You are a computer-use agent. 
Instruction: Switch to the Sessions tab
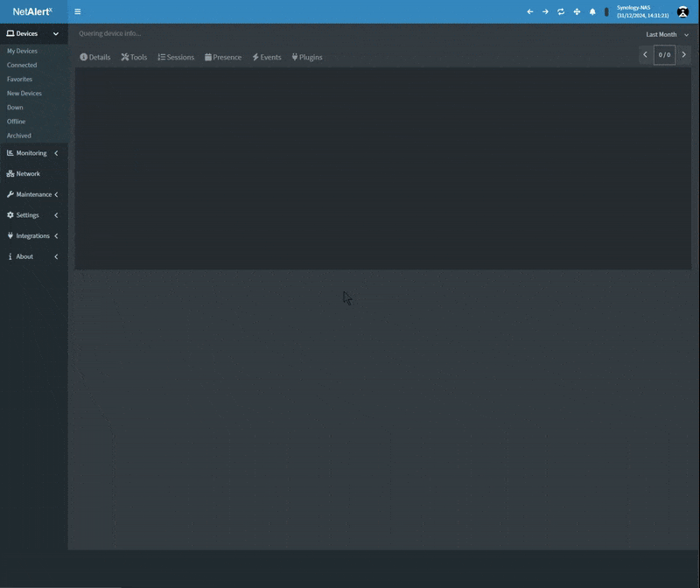(x=176, y=57)
